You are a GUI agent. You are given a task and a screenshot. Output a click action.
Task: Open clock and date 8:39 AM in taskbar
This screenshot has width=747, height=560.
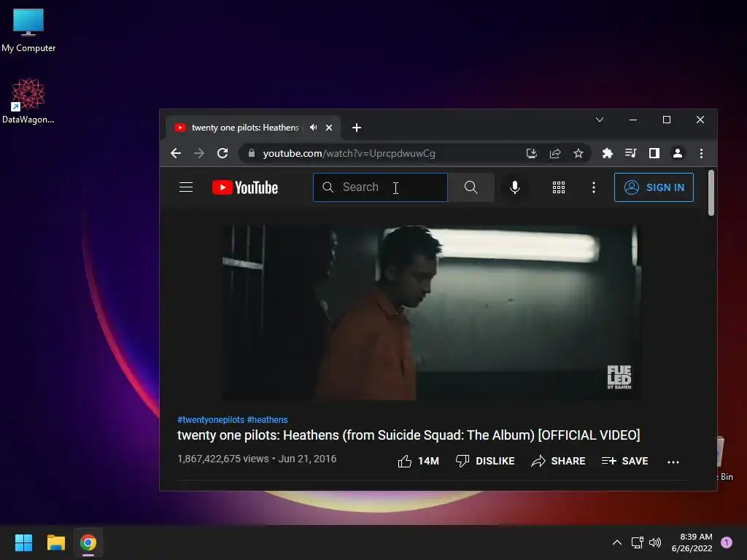tap(692, 542)
